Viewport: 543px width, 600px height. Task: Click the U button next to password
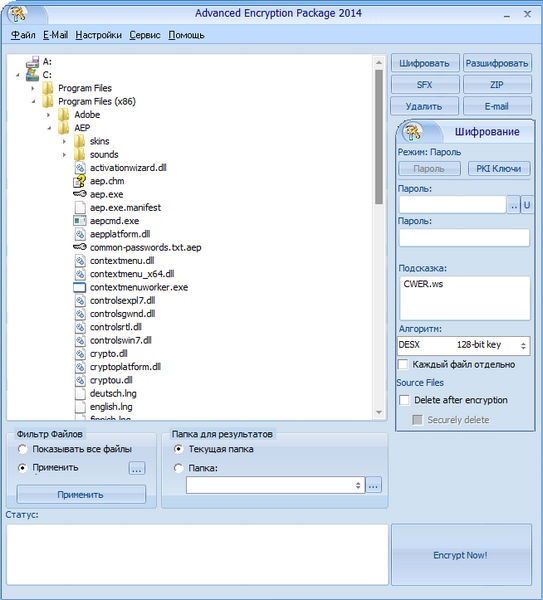(x=527, y=205)
